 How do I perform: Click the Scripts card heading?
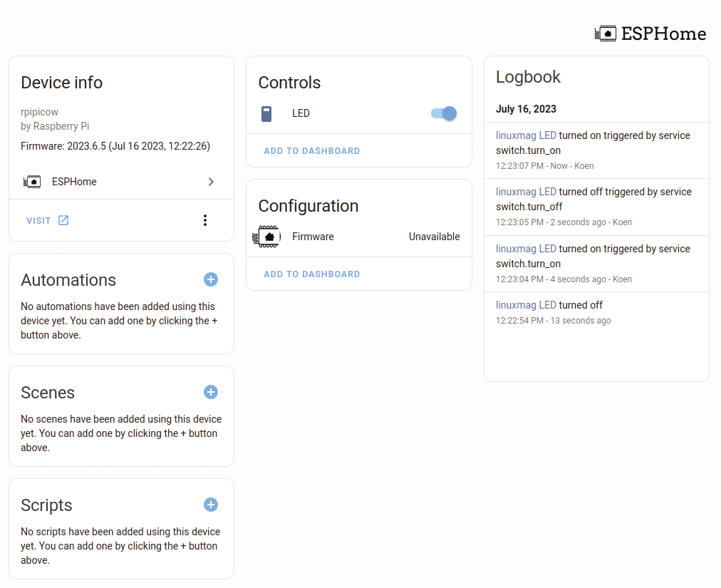click(x=46, y=505)
